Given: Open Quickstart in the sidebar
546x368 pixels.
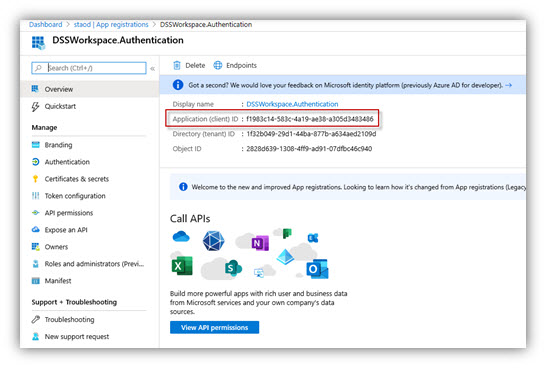Looking at the screenshot, I should pos(60,107).
